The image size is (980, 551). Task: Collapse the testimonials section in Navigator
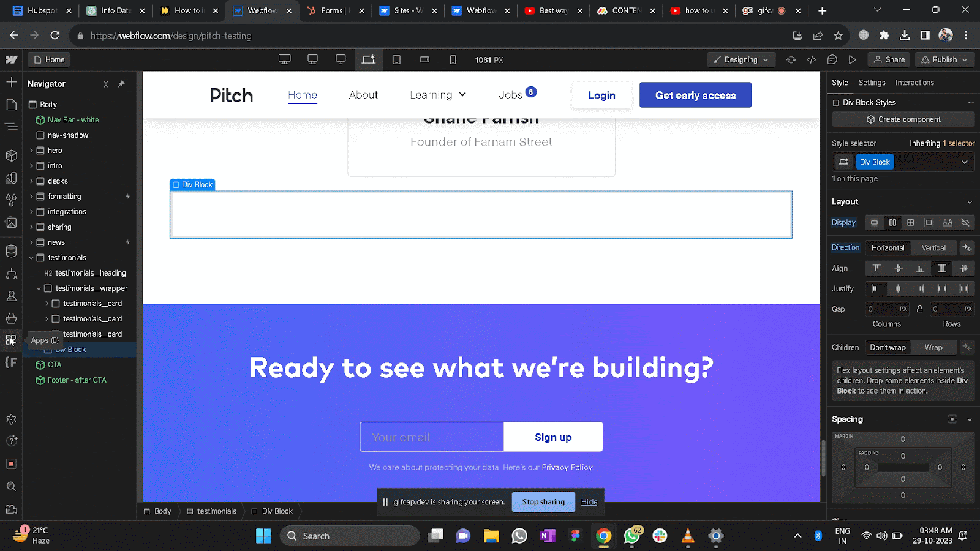31,258
